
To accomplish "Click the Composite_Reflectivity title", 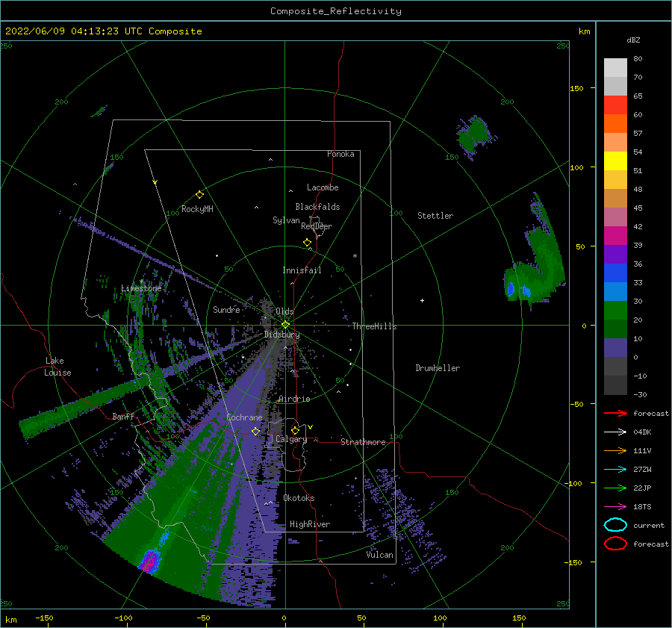I will (x=336, y=11).
